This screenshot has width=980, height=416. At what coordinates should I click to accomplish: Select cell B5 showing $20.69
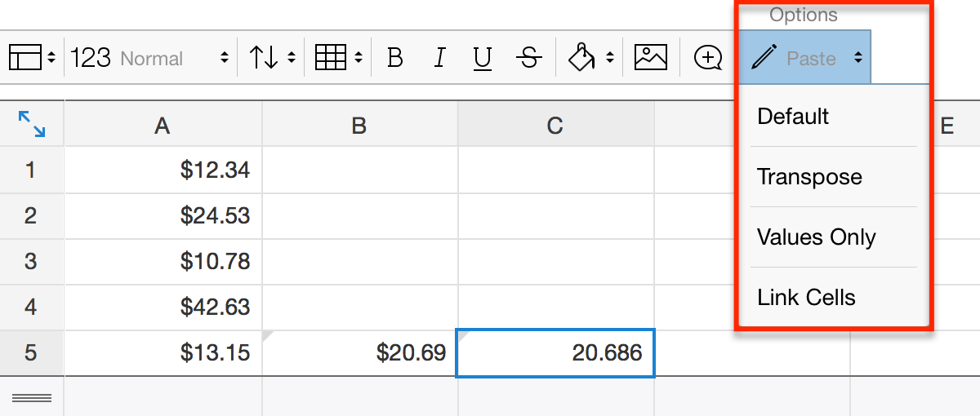(x=359, y=353)
